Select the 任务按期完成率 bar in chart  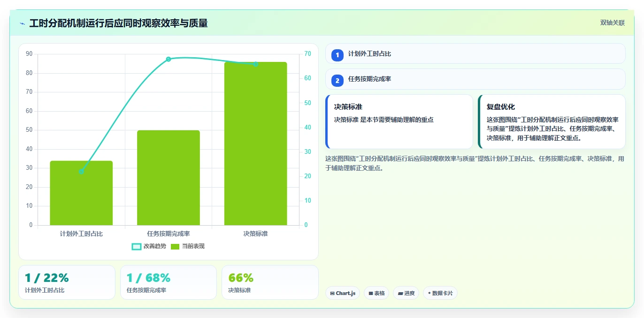[x=169, y=178]
